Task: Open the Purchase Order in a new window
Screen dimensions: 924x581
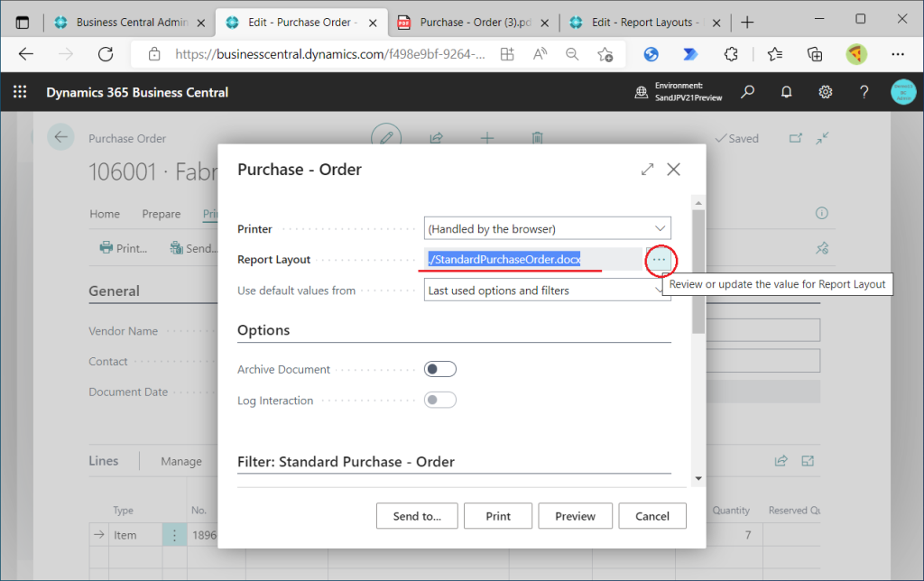Action: pos(796,138)
